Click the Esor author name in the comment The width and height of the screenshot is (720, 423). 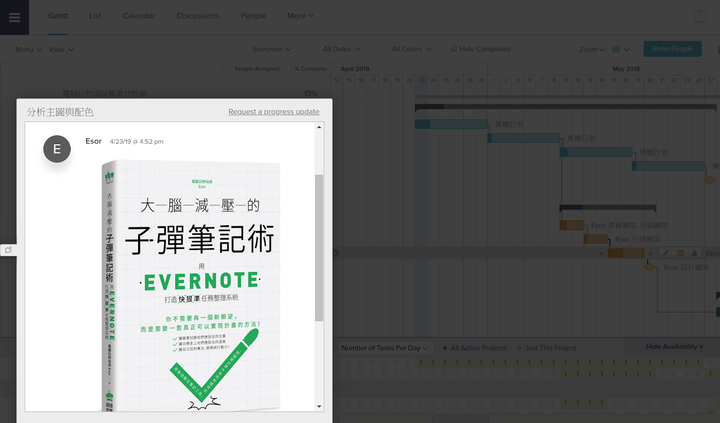pos(93,141)
